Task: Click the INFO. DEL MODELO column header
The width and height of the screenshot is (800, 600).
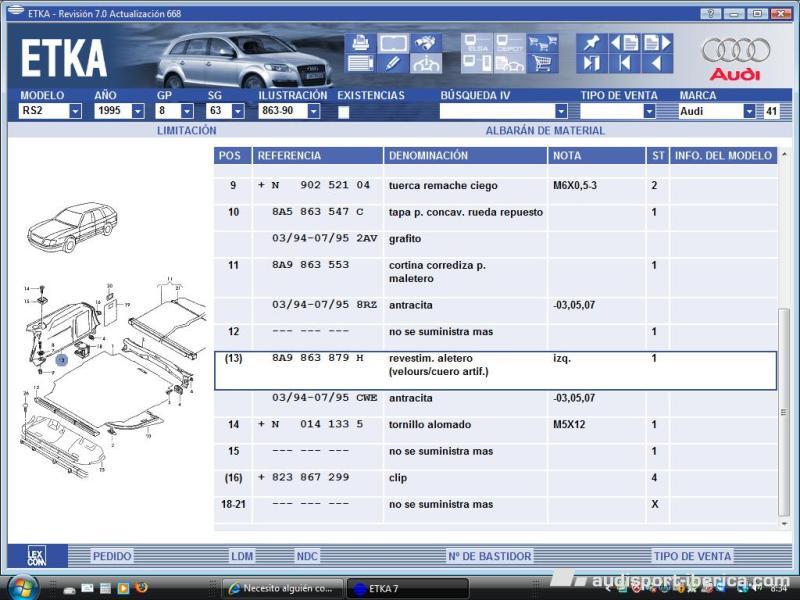Action: coord(723,156)
